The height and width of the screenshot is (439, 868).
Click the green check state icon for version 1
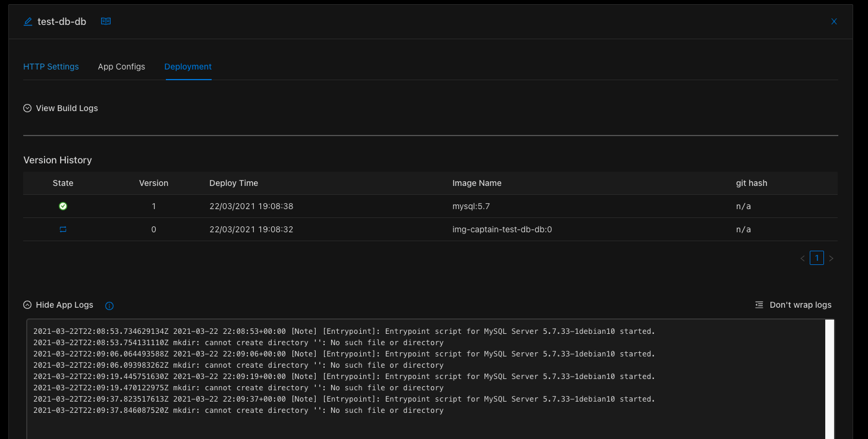pyautogui.click(x=63, y=206)
